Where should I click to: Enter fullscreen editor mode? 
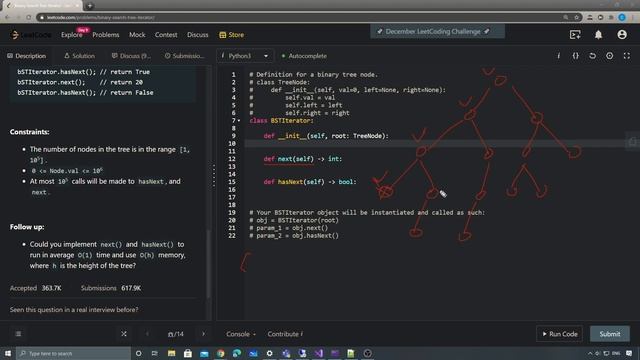click(x=627, y=56)
